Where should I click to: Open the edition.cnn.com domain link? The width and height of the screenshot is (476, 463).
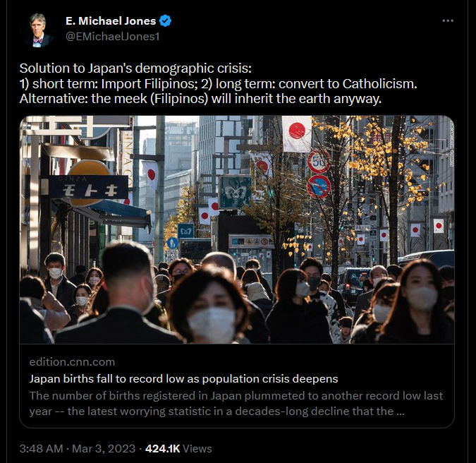pos(72,362)
